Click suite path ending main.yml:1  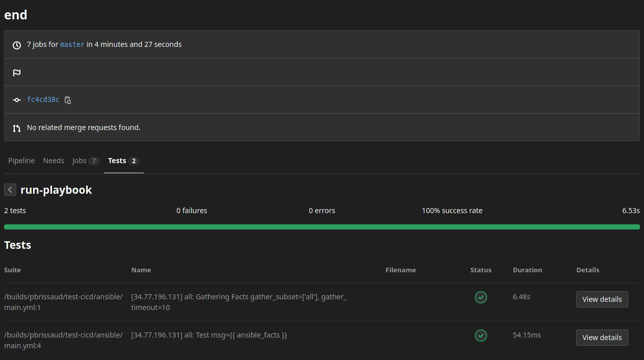click(63, 302)
